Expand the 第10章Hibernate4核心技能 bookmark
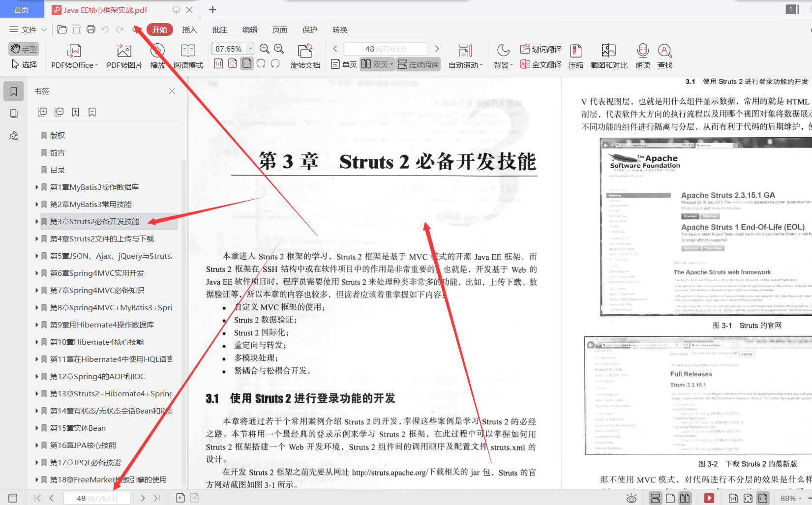The width and height of the screenshot is (812, 505). click(x=37, y=342)
